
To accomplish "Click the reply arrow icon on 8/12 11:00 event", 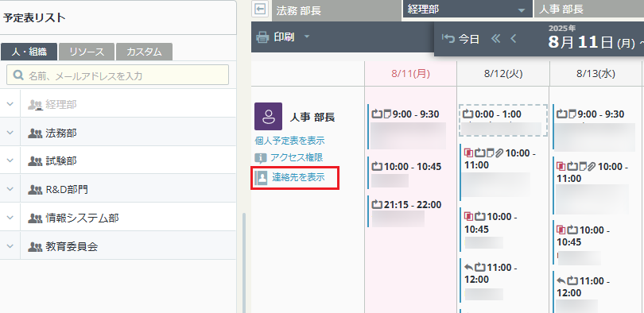I will 468,268.
